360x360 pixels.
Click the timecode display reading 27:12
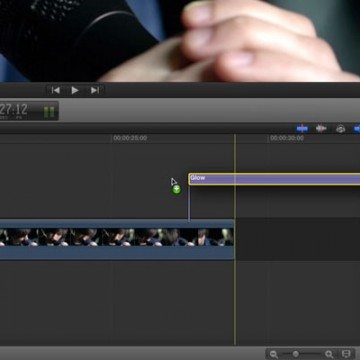pyautogui.click(x=14, y=109)
